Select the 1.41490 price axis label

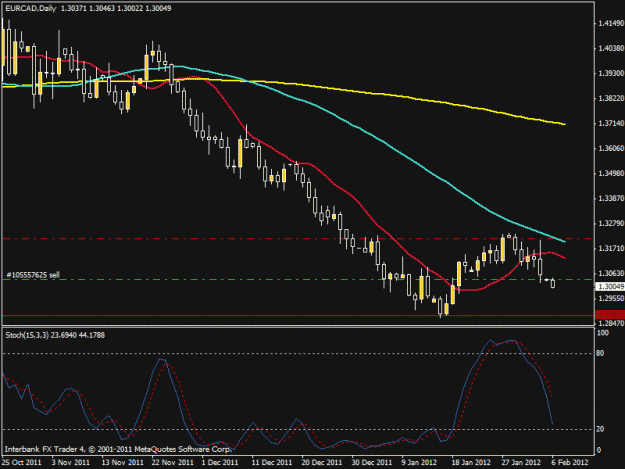611,24
